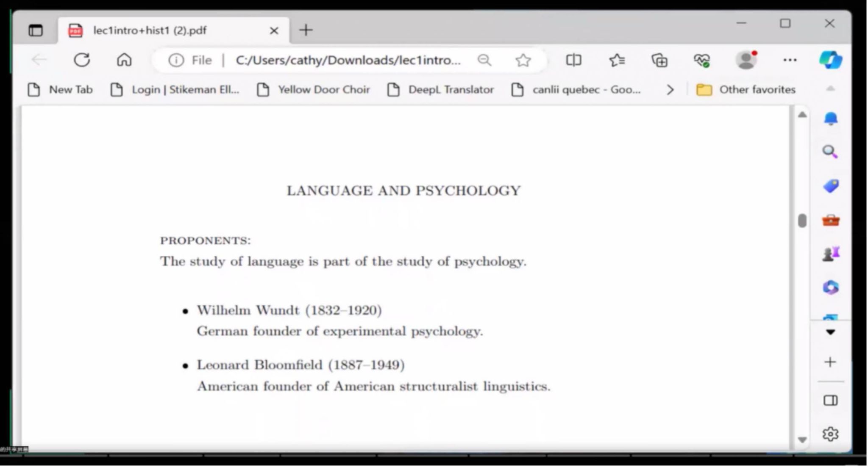Open the Favorites list icon

(617, 61)
